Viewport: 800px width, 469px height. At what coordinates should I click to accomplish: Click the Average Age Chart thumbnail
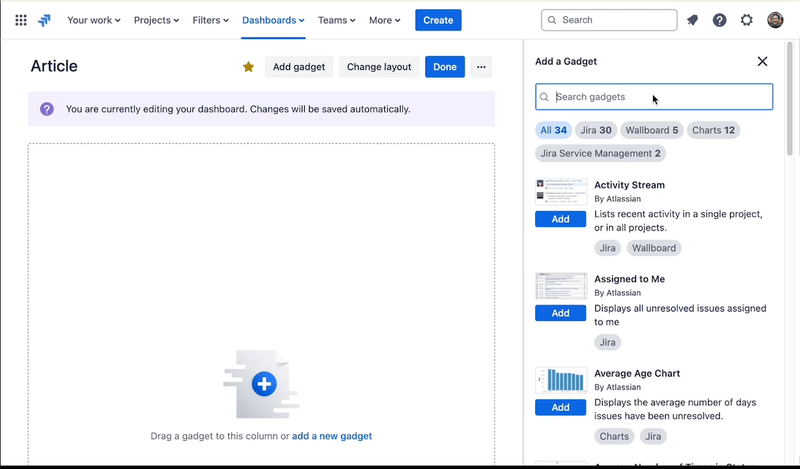click(561, 380)
